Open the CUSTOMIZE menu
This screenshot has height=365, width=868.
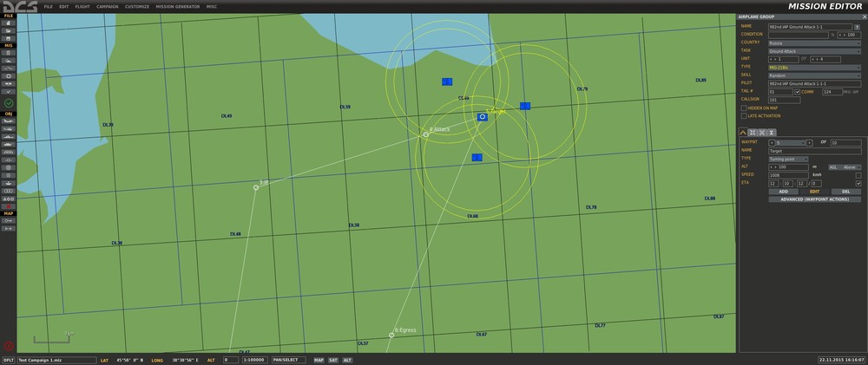137,7
